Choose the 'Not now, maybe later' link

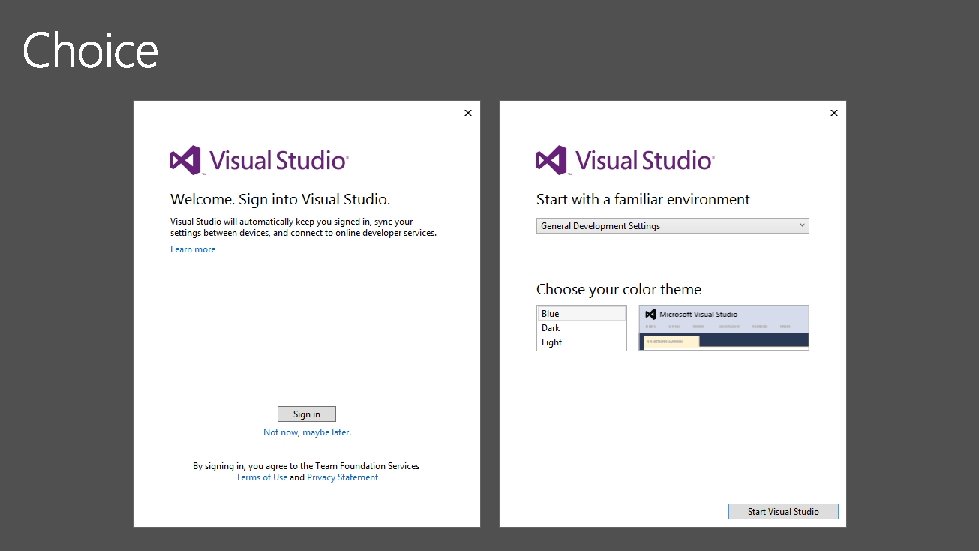tap(307, 432)
